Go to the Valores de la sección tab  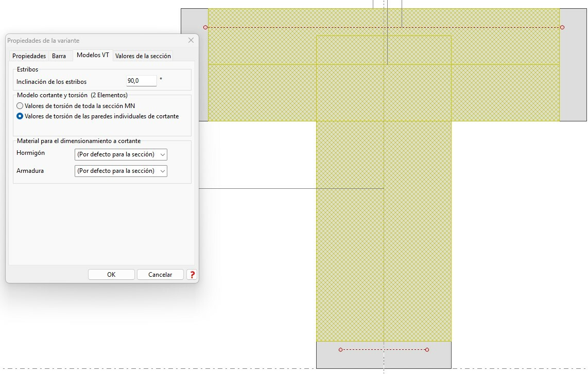143,56
